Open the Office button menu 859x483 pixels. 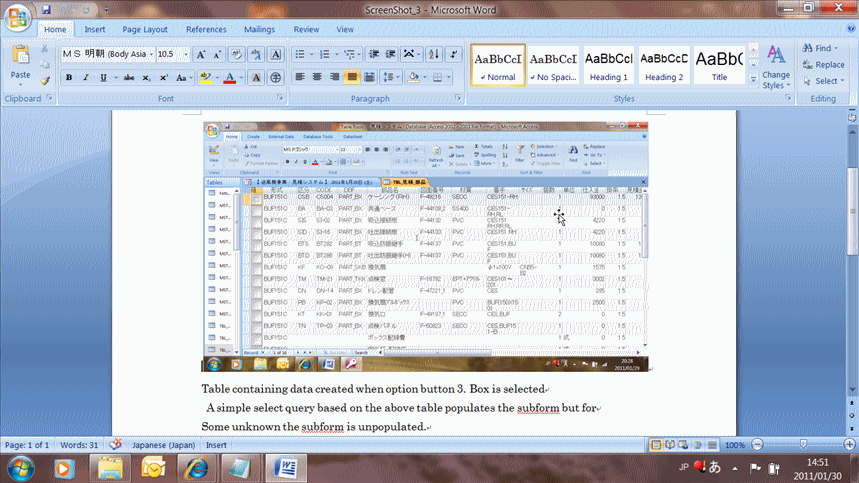pos(18,18)
